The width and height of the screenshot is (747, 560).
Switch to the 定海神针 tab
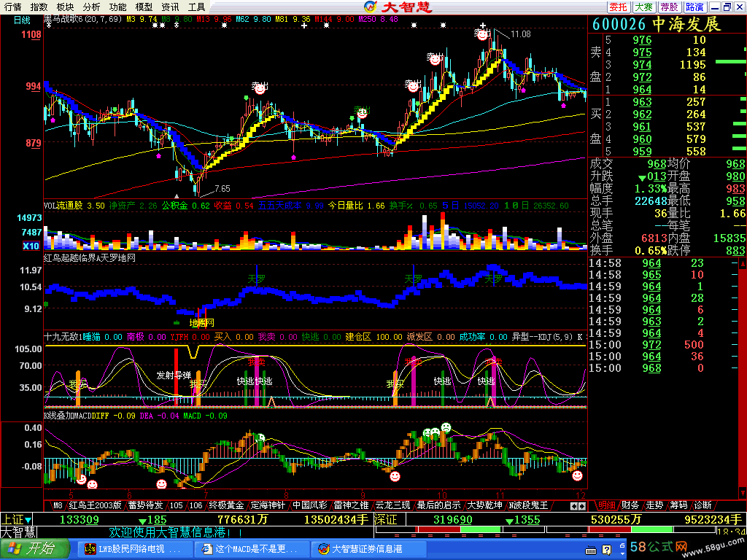click(268, 505)
